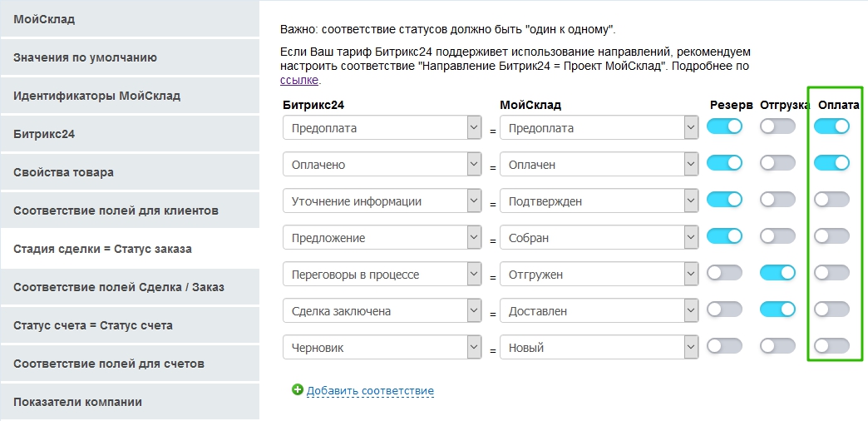The image size is (868, 421).
Task: Switch off Оплата toggle in Предоплата row
Action: coord(831,126)
